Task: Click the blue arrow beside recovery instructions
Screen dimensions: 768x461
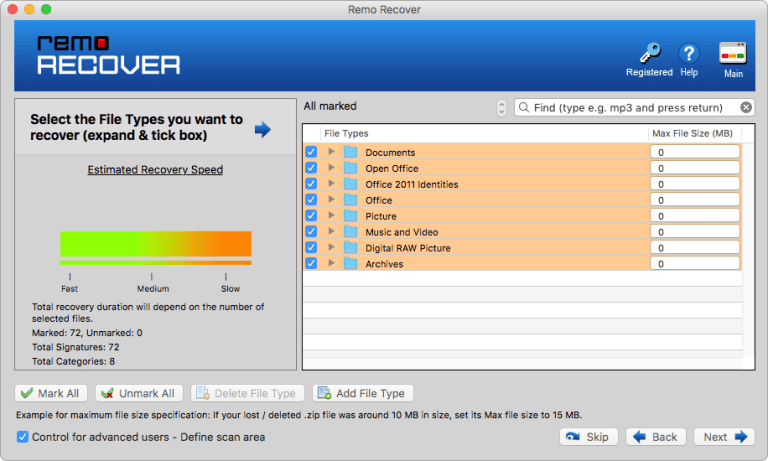Action: (x=262, y=128)
